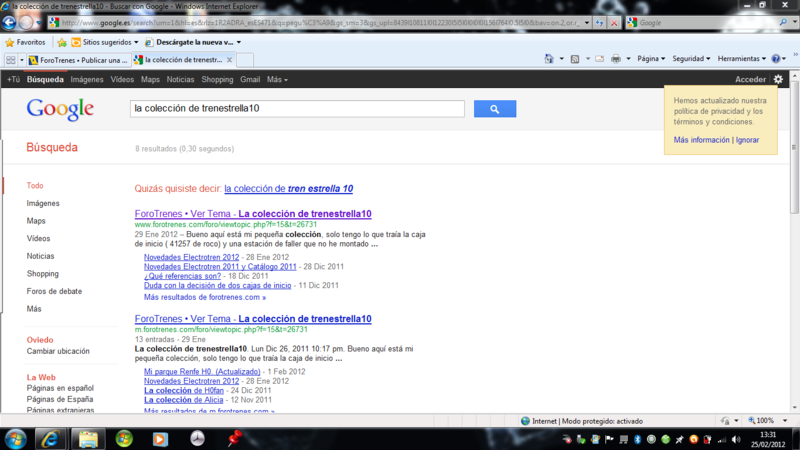Screen dimensions: 800x450
Task: Open Mi parque Renfe H0. (Actualizado) link
Action: pyautogui.click(x=202, y=371)
